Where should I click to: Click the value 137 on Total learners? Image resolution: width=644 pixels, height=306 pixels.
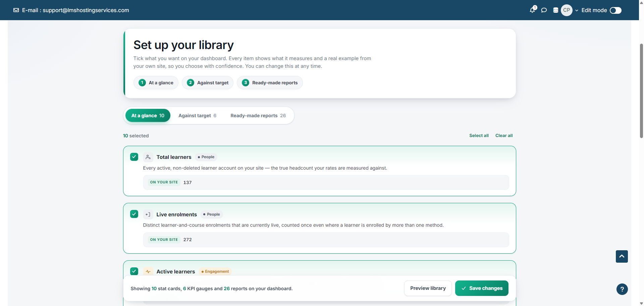pyautogui.click(x=187, y=182)
